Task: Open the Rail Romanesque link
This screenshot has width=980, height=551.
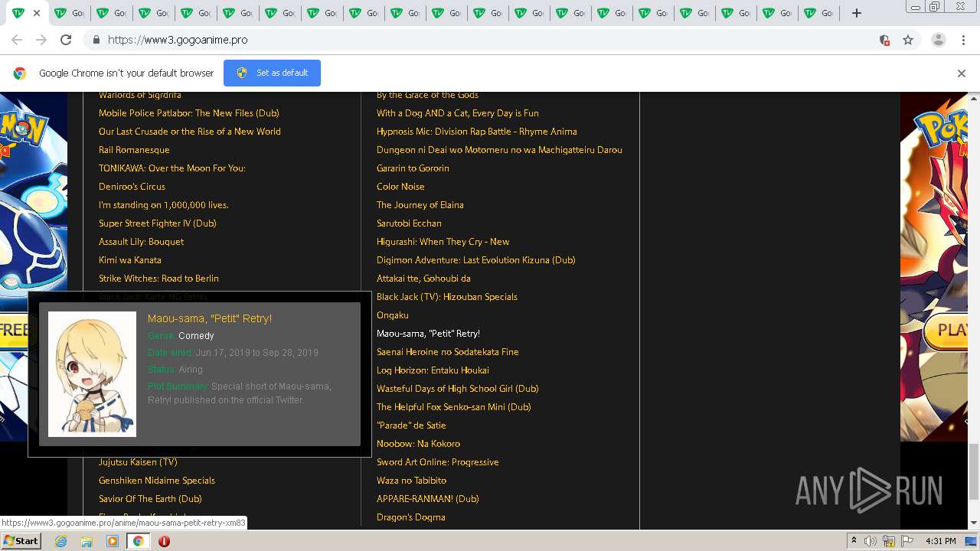Action: tap(134, 150)
